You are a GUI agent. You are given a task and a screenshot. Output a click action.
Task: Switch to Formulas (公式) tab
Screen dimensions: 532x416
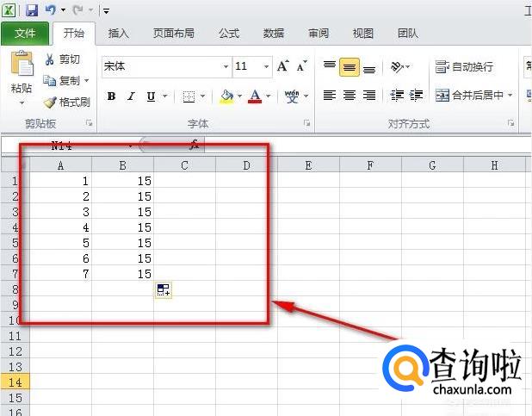pos(229,34)
